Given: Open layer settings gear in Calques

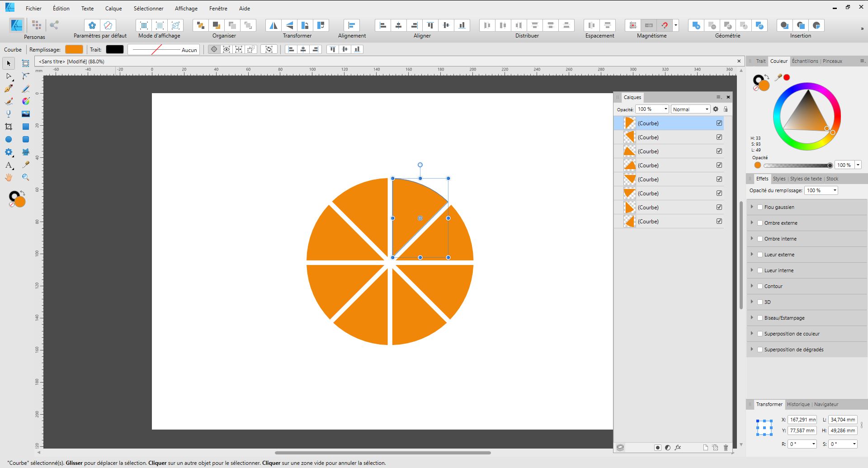Looking at the screenshot, I should [x=716, y=109].
